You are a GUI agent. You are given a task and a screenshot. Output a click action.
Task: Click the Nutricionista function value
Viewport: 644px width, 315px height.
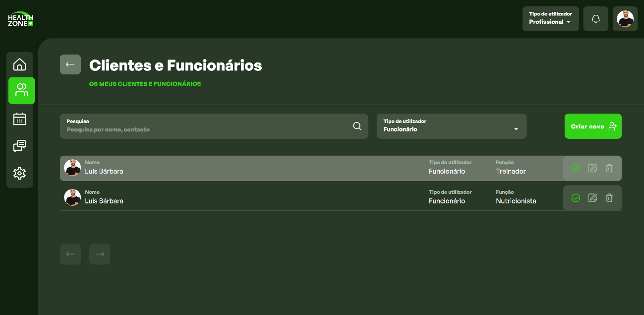point(516,201)
